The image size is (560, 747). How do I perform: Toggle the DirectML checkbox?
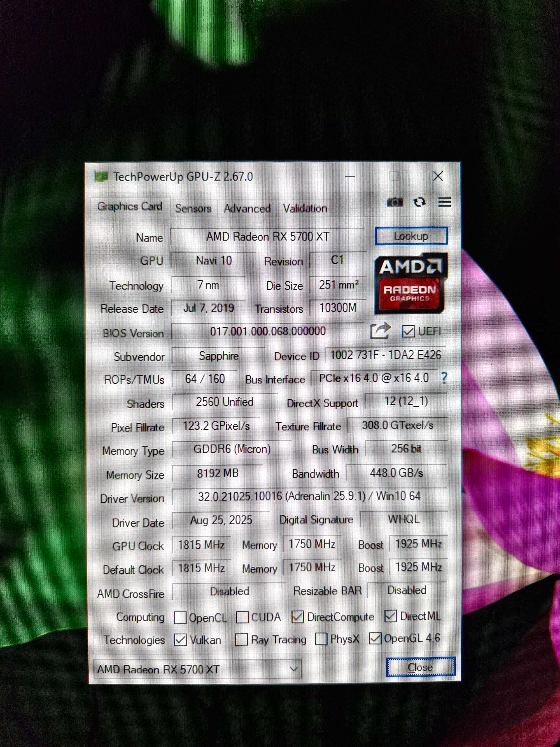pos(391,616)
